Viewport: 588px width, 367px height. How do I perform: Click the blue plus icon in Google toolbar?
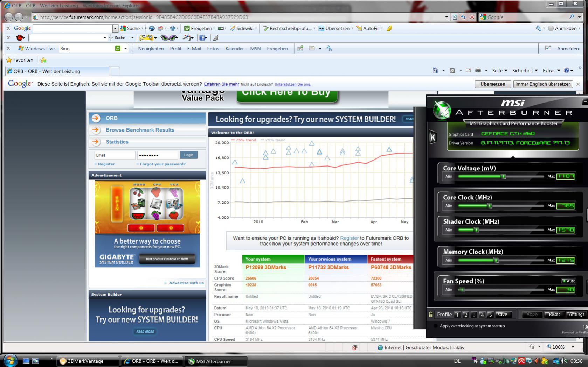pyautogui.click(x=172, y=28)
